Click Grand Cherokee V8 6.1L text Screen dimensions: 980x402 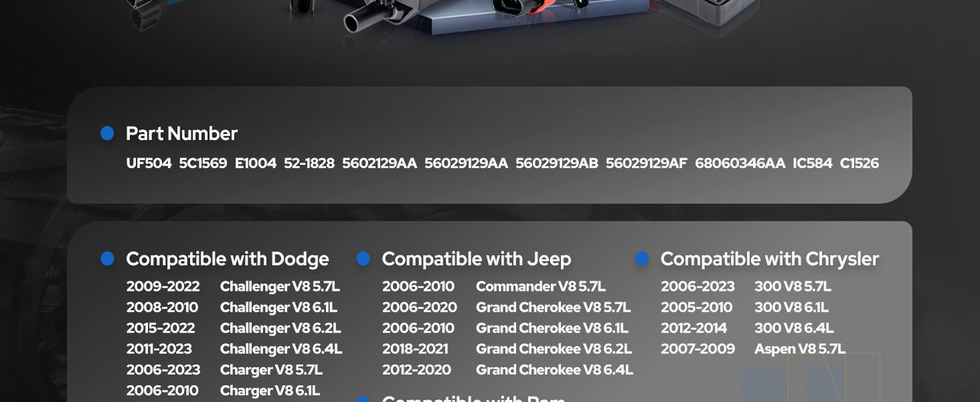pyautogui.click(x=552, y=328)
